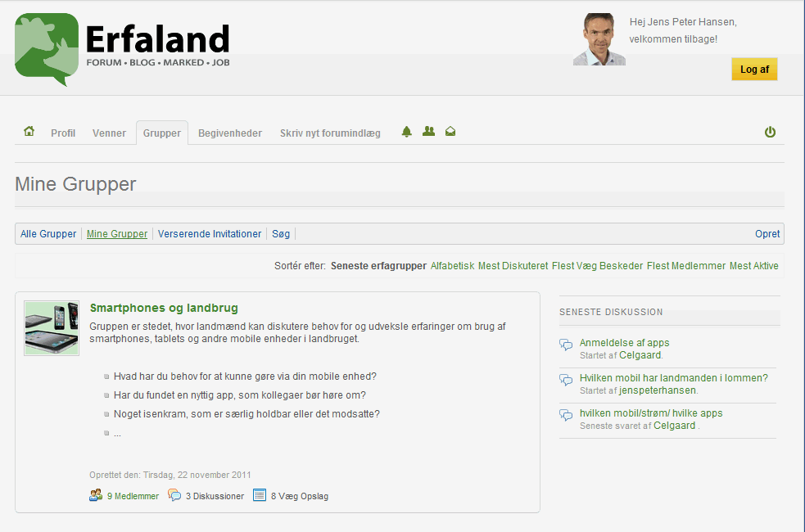
Task: Sort groups by Flest Medlemmer
Action: pyautogui.click(x=686, y=266)
